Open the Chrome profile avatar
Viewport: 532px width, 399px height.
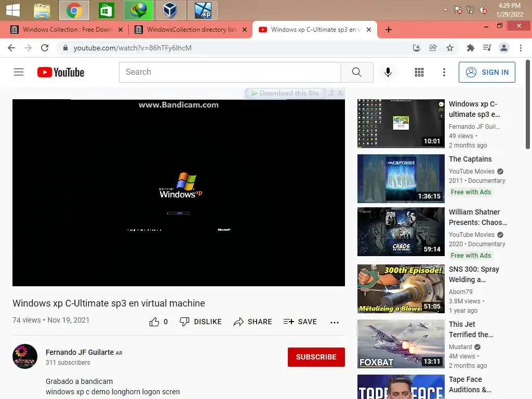pos(504,48)
